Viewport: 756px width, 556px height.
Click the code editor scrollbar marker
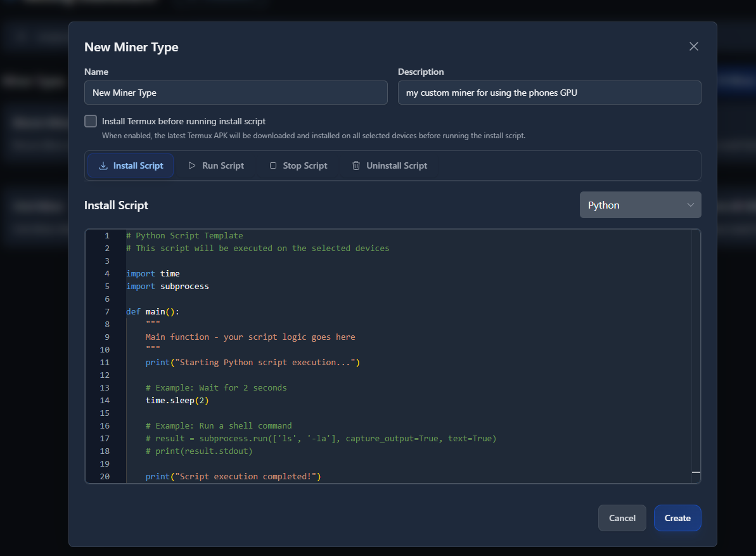pyautogui.click(x=696, y=472)
